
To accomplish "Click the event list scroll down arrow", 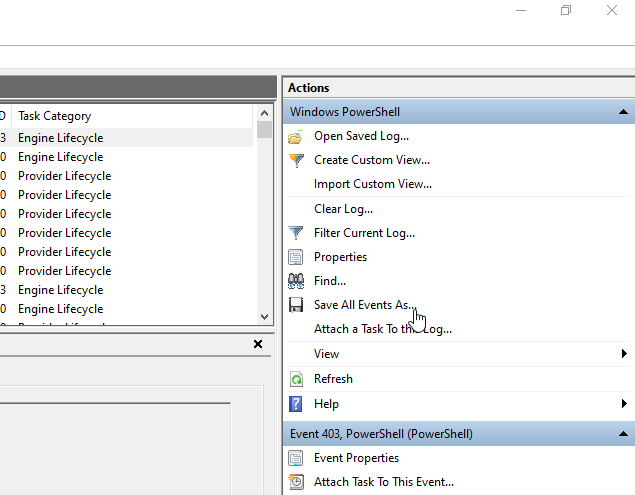I will 264,317.
